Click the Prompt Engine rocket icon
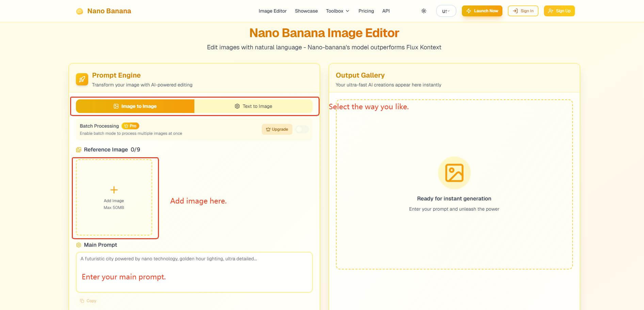 (x=82, y=79)
